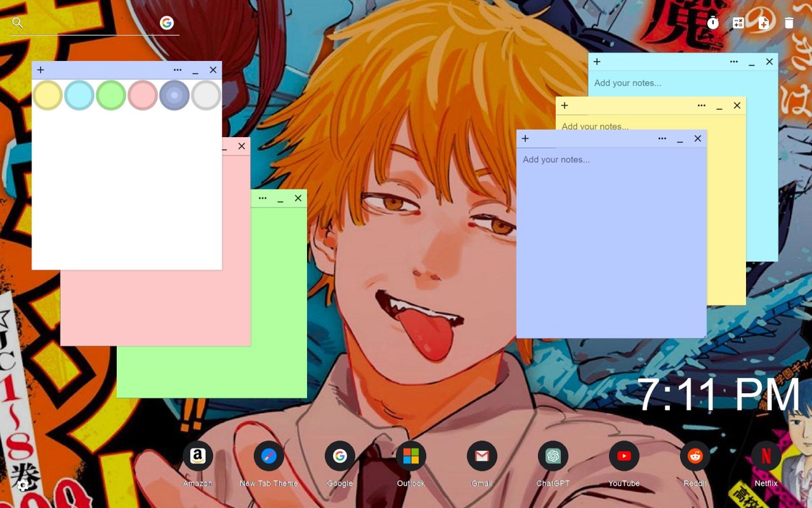
Task: Click the lavender note's Add your notes field
Action: click(612, 242)
